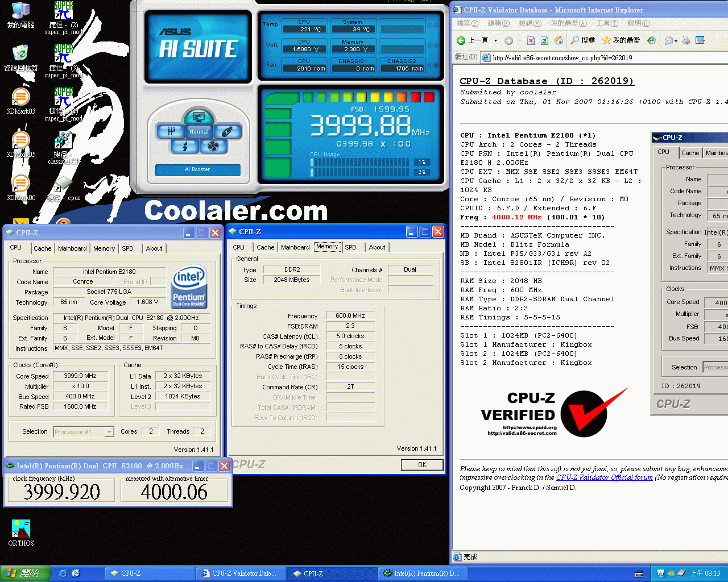Open the super_pi_mod (4) shortcut
Screen dimensions: 728x582
63,105
